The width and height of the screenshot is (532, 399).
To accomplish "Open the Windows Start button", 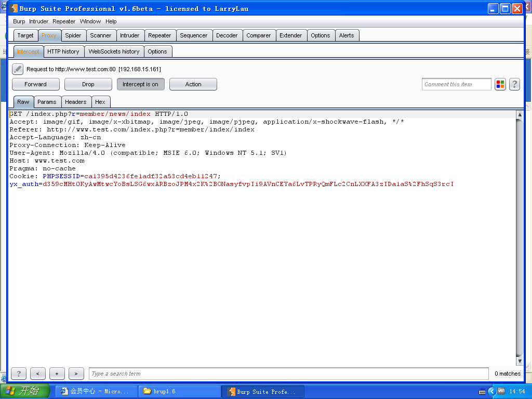I will 25,391.
